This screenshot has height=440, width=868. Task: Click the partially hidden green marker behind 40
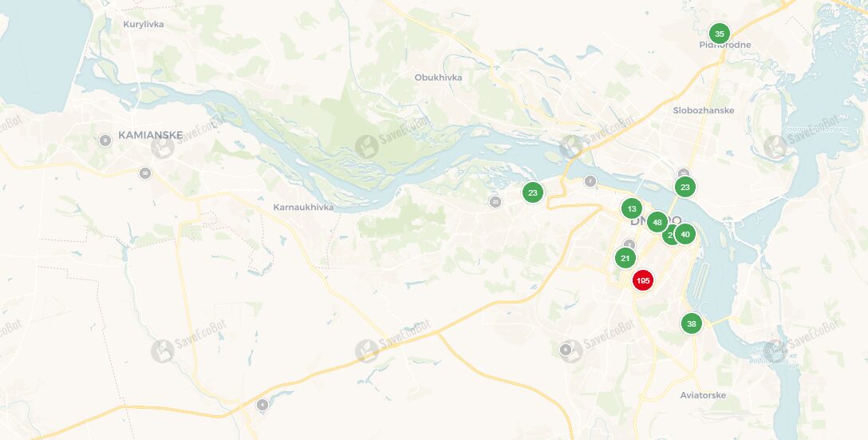[x=669, y=235]
